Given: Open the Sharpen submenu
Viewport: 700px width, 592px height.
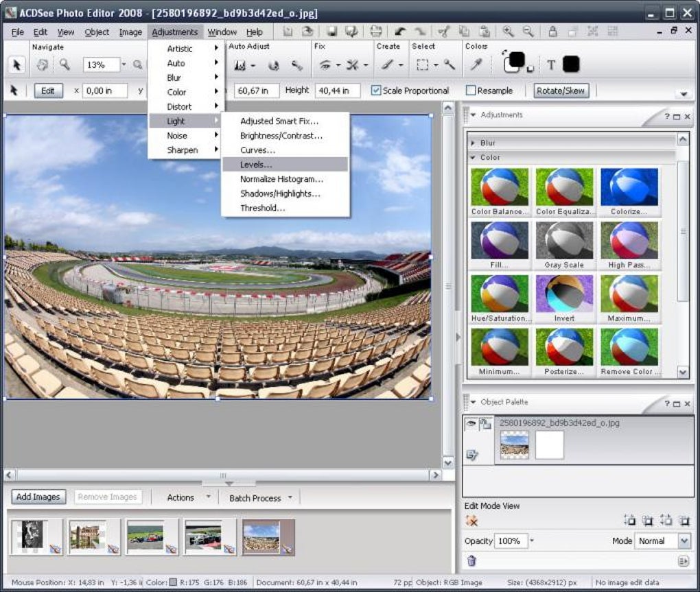Looking at the screenshot, I should pyautogui.click(x=186, y=150).
